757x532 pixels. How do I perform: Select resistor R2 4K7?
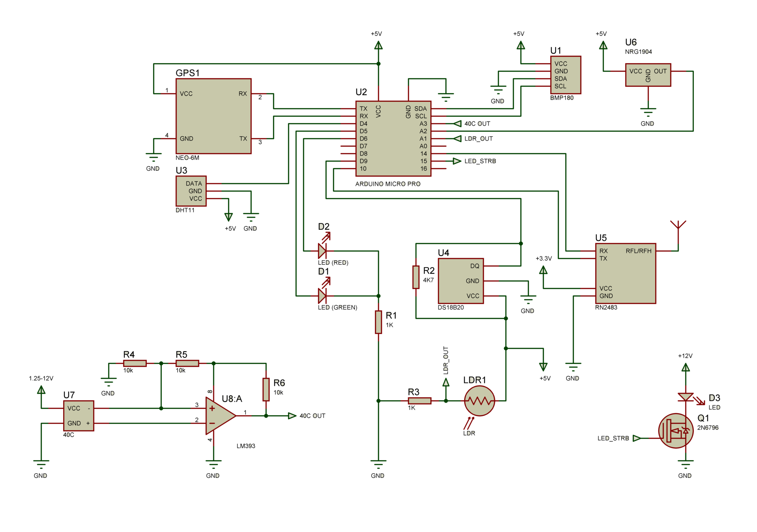tap(416, 277)
